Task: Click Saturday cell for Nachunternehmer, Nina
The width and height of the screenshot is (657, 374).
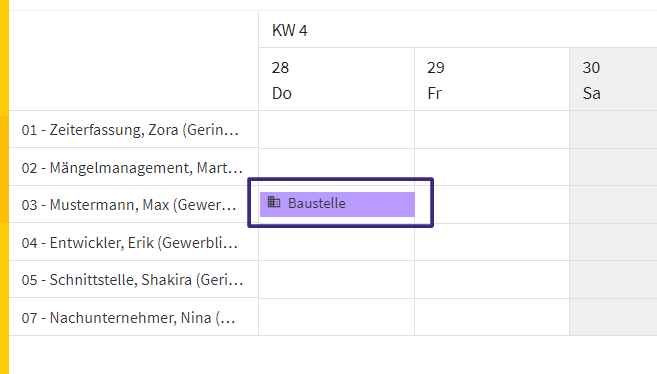Action: 613,317
